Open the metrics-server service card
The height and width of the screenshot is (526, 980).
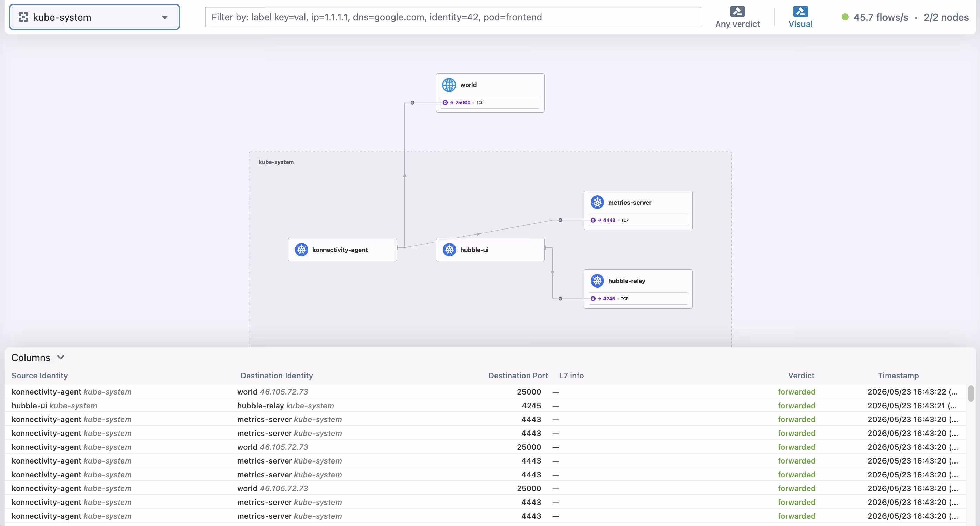coord(638,210)
